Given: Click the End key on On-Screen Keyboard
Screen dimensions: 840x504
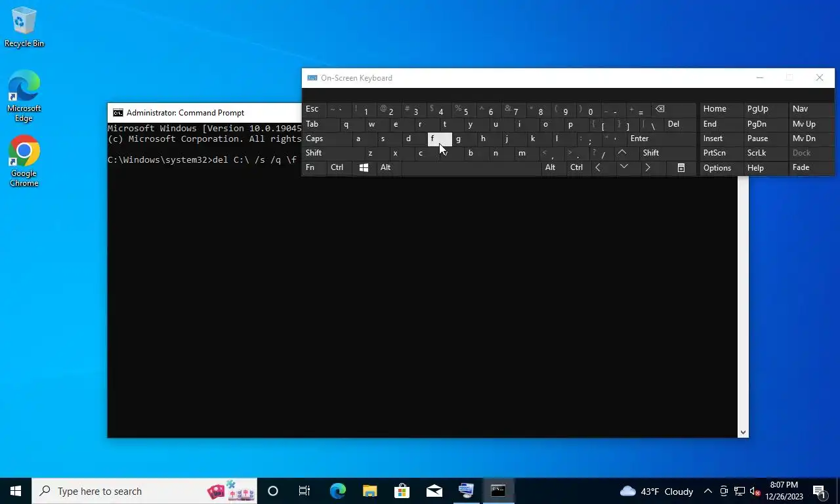Looking at the screenshot, I should 721,124.
